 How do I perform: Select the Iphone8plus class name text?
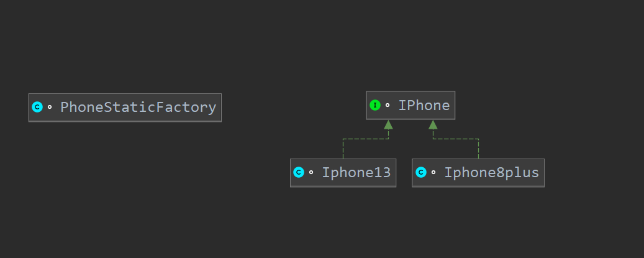491,172
